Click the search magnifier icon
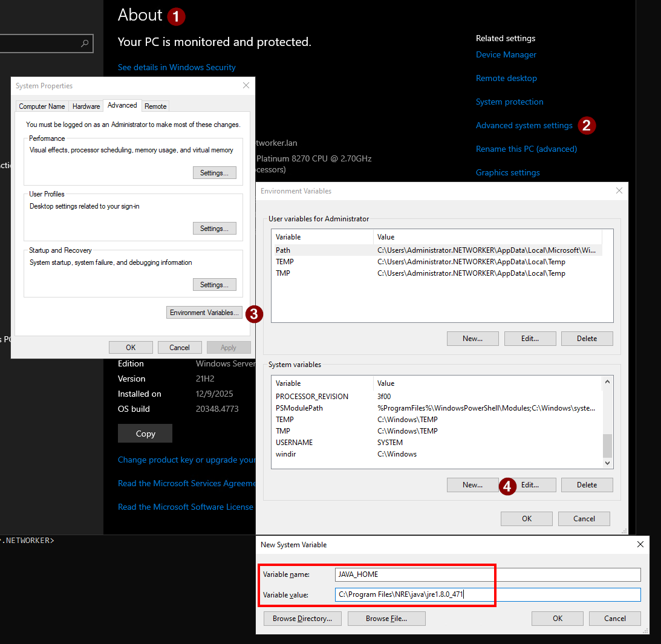This screenshot has width=661, height=644. 85,44
